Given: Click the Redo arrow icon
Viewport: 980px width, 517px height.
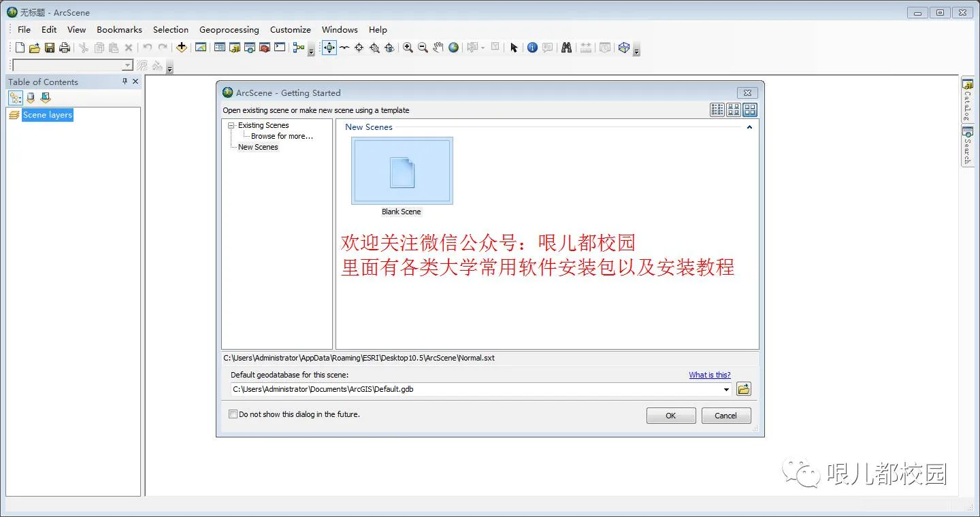Looking at the screenshot, I should [x=163, y=48].
